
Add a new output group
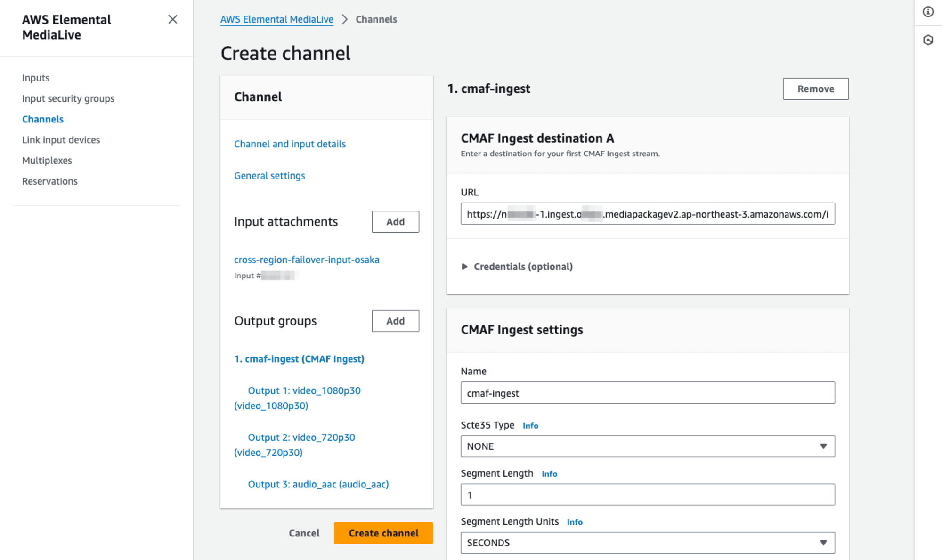tap(396, 321)
